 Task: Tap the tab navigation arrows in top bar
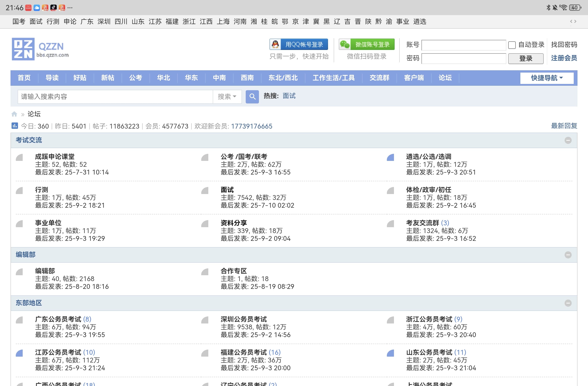click(x=573, y=21)
